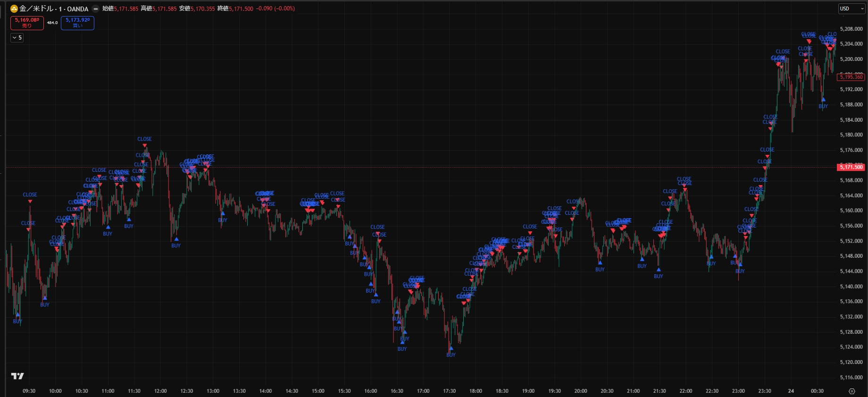Click the BUY arrow marker below 12:15 dip
This screenshot has width=868, height=397.
(x=176, y=239)
